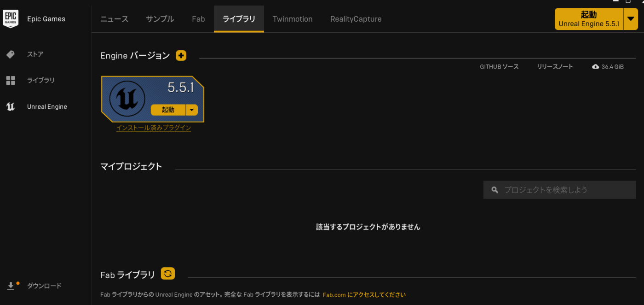Viewport: 644px width, 305px height.
Task: Open the sidebar ライブラリ grid icon
Action: [11, 81]
